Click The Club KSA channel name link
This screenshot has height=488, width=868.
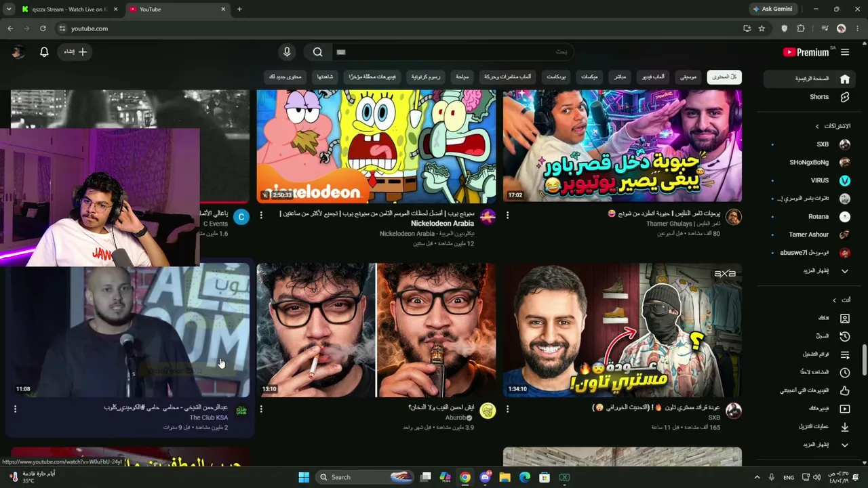[x=209, y=418]
